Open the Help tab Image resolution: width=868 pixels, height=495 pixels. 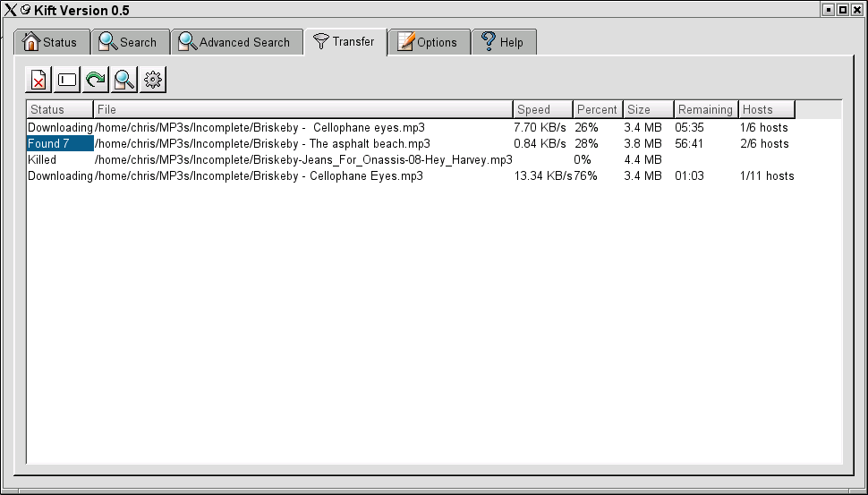(x=504, y=42)
